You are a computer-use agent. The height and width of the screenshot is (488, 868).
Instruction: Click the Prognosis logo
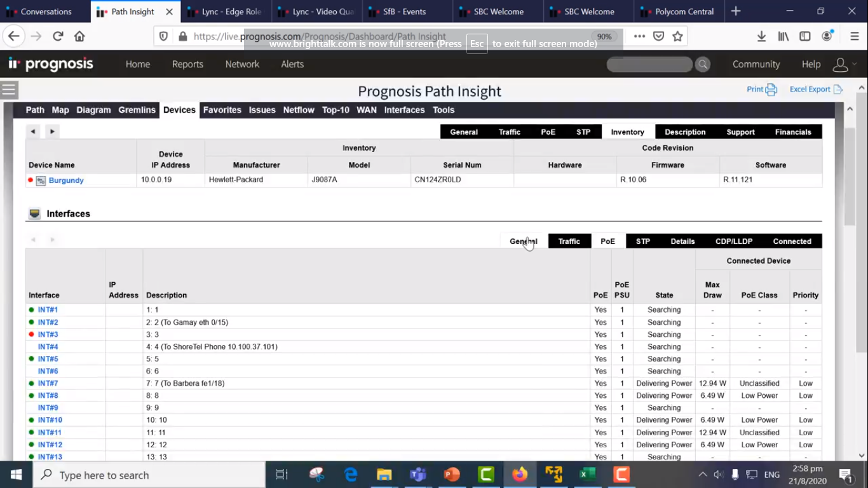(x=51, y=64)
